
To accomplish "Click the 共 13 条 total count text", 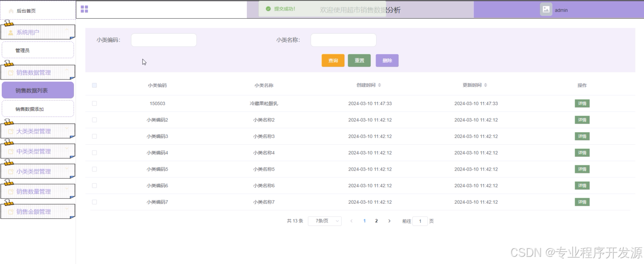I will tap(295, 221).
